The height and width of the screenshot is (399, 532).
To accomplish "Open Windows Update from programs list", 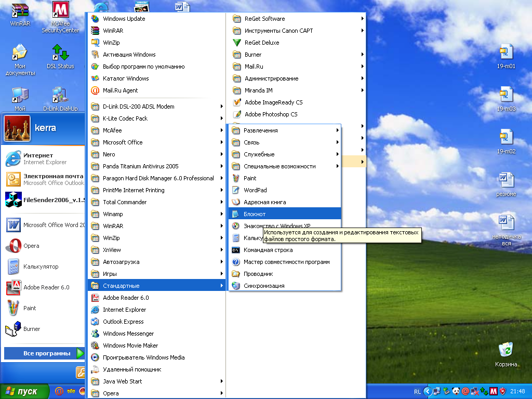I will point(156,19).
